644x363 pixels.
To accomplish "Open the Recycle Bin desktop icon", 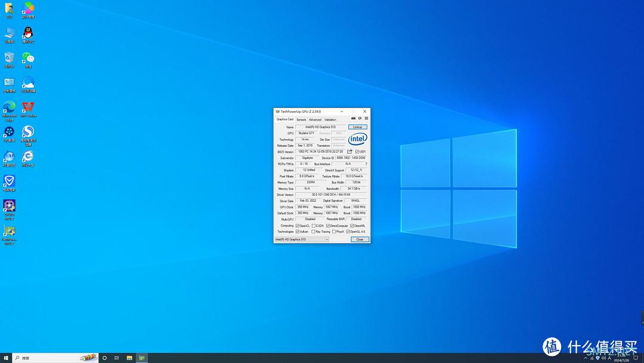I will pyautogui.click(x=9, y=60).
